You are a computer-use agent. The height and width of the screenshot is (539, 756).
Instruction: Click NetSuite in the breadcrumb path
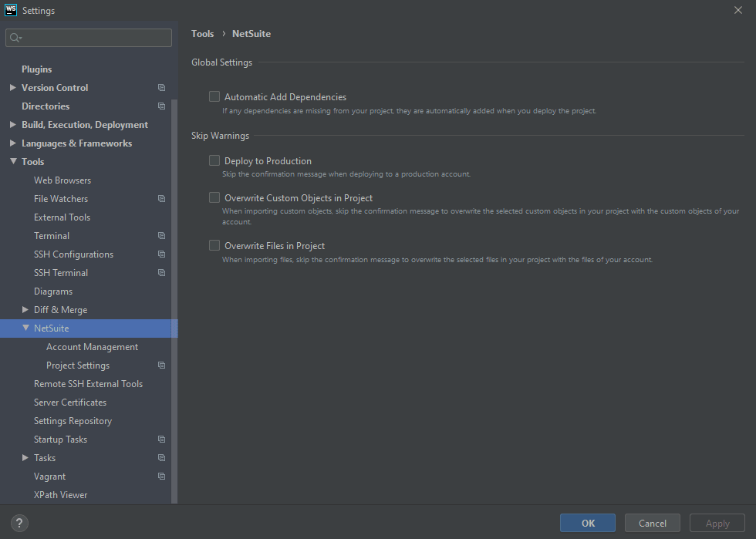251,34
